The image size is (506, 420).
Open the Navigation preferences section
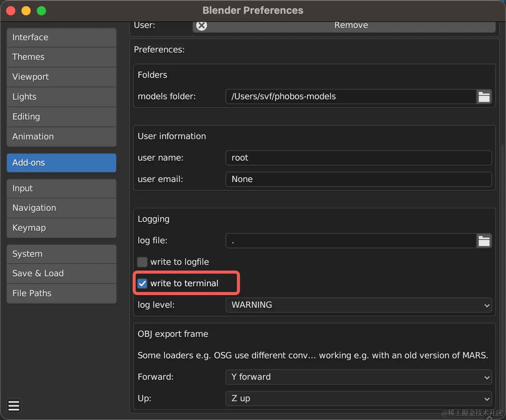[x=61, y=208]
